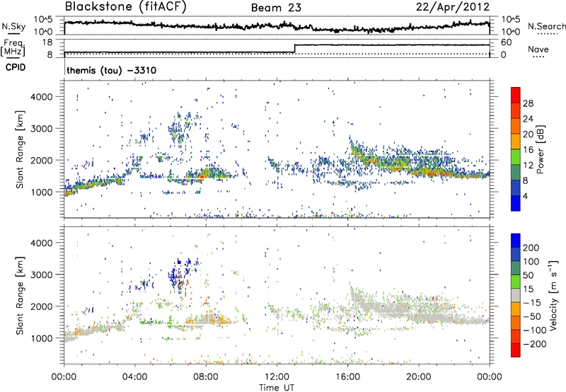The image size is (566, 392).
Task: Click the '04:00' time tick label
Action: (134, 377)
